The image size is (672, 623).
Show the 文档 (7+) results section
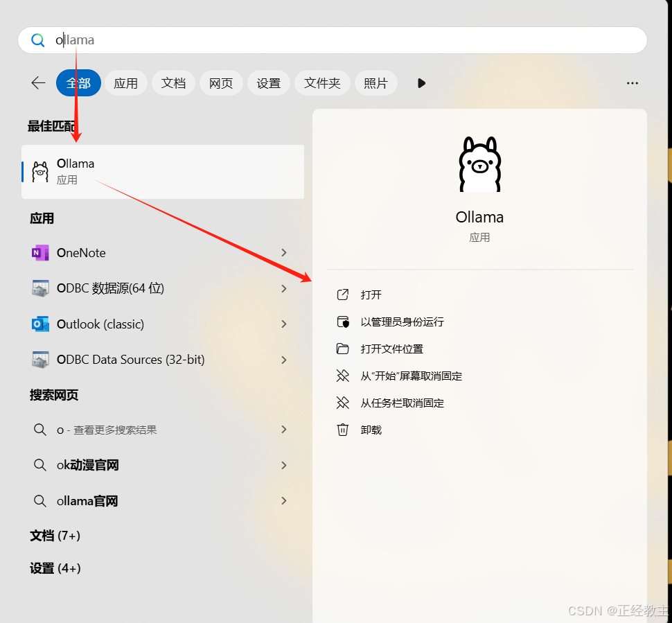pyautogui.click(x=55, y=536)
